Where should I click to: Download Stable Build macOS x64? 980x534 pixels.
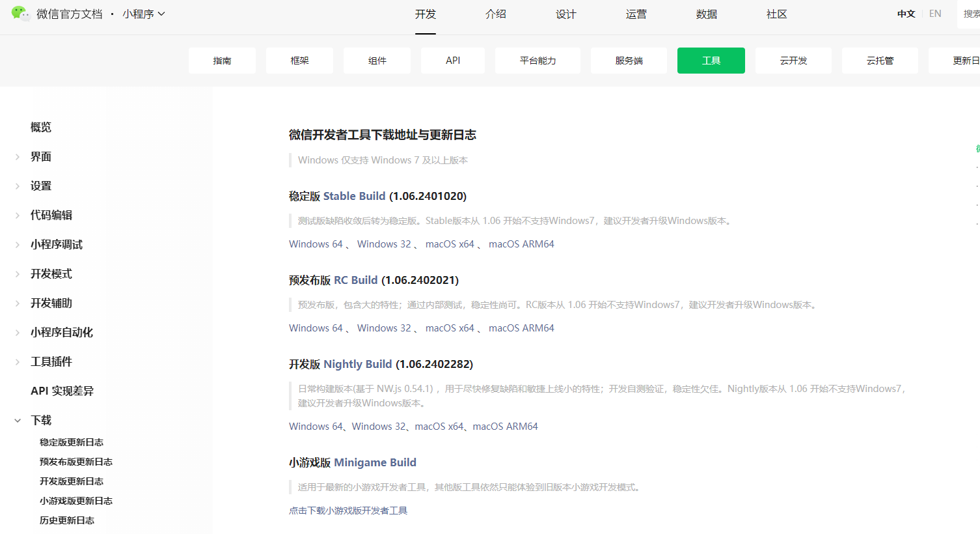pyautogui.click(x=450, y=244)
